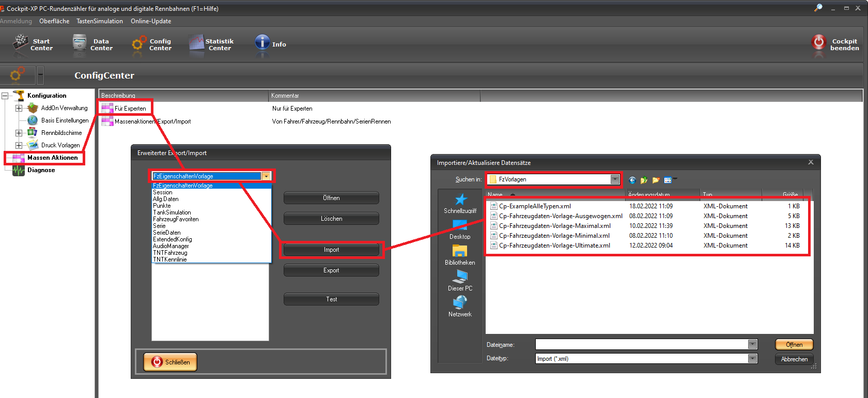Viewport: 868px width, 398px height.
Task: Click the Statistik Center chart icon
Action: pos(196,43)
